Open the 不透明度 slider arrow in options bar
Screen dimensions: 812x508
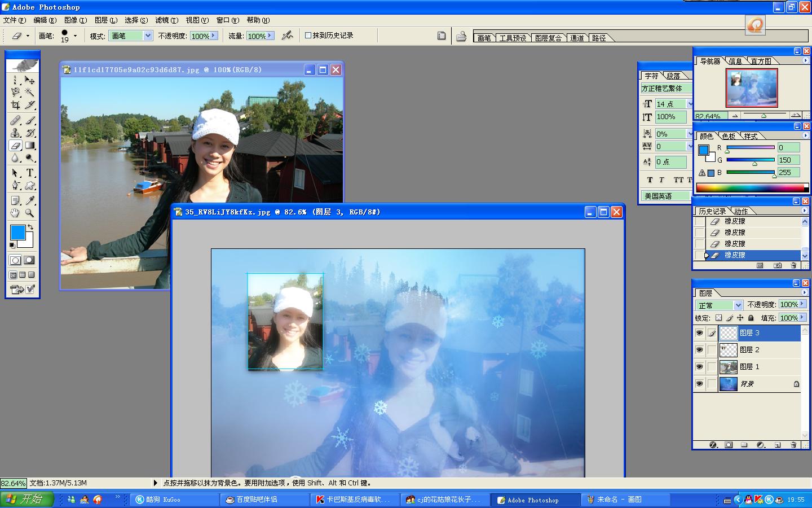[214, 36]
